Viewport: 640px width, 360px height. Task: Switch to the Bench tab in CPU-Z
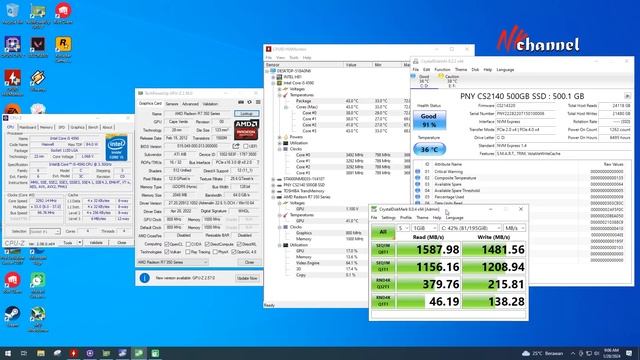[x=93, y=127]
